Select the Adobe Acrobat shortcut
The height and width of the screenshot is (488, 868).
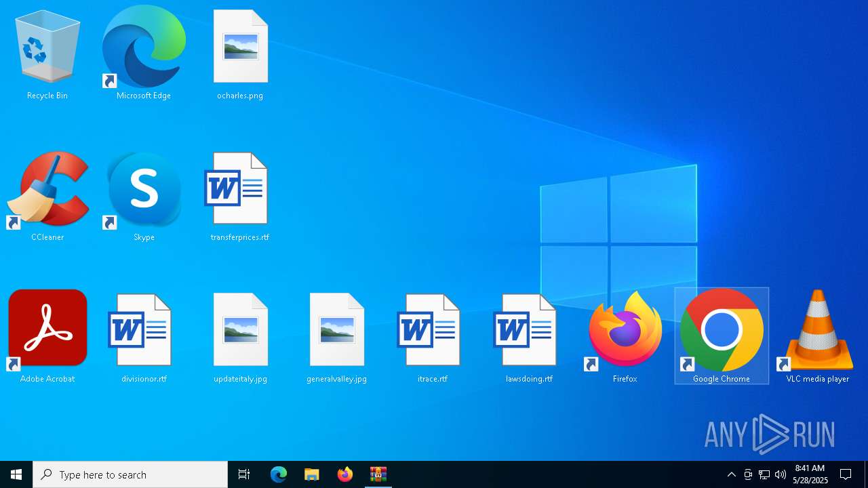(x=47, y=337)
